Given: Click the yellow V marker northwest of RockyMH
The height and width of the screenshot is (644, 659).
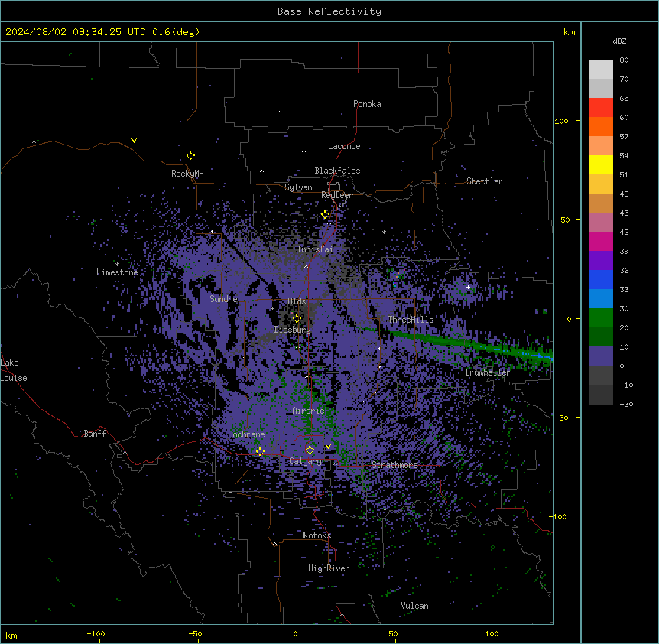Looking at the screenshot, I should point(134,141).
